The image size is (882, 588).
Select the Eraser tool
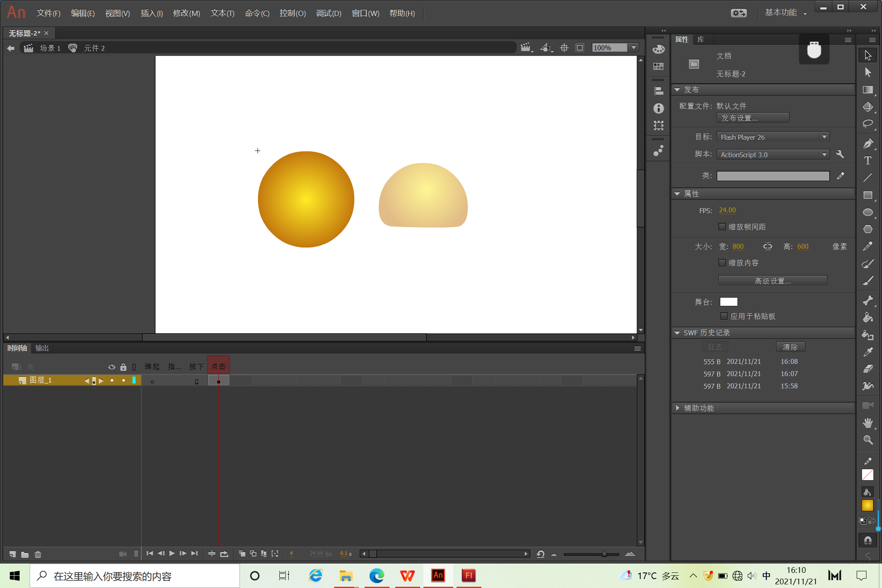(868, 369)
